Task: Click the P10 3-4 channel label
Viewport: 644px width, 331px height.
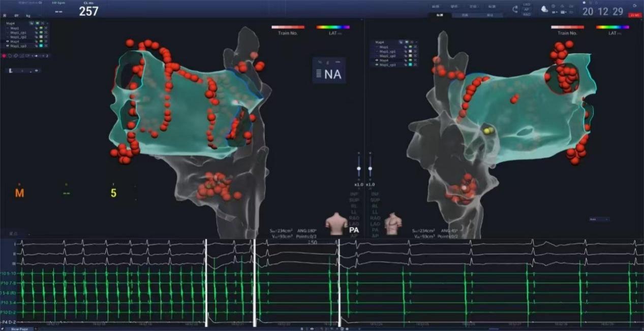Action: click(x=9, y=302)
